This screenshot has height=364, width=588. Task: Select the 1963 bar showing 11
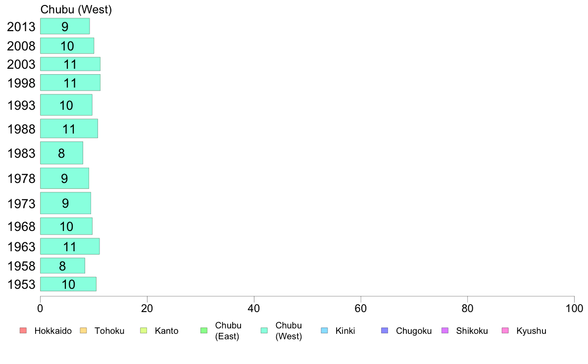point(70,246)
